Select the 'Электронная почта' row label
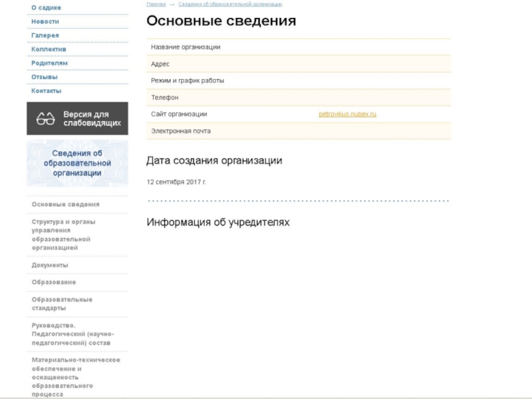This screenshot has width=532, height=399. click(x=181, y=131)
